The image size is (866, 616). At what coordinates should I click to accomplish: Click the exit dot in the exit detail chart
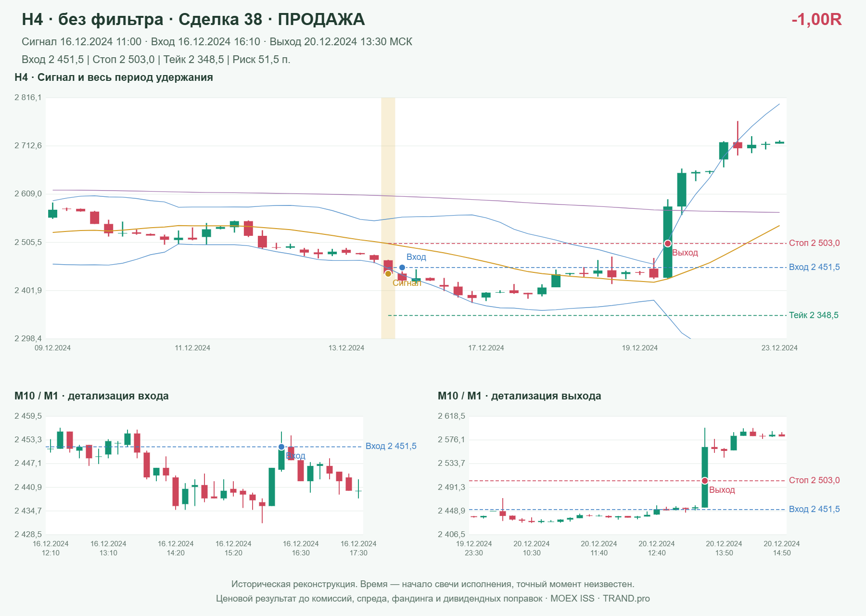coord(705,481)
